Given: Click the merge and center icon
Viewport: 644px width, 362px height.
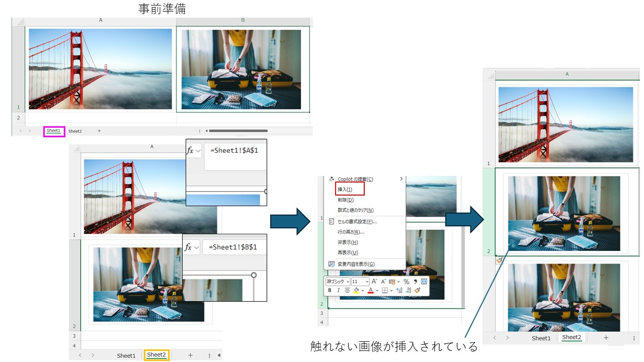Looking at the screenshot, I should coord(424,282).
